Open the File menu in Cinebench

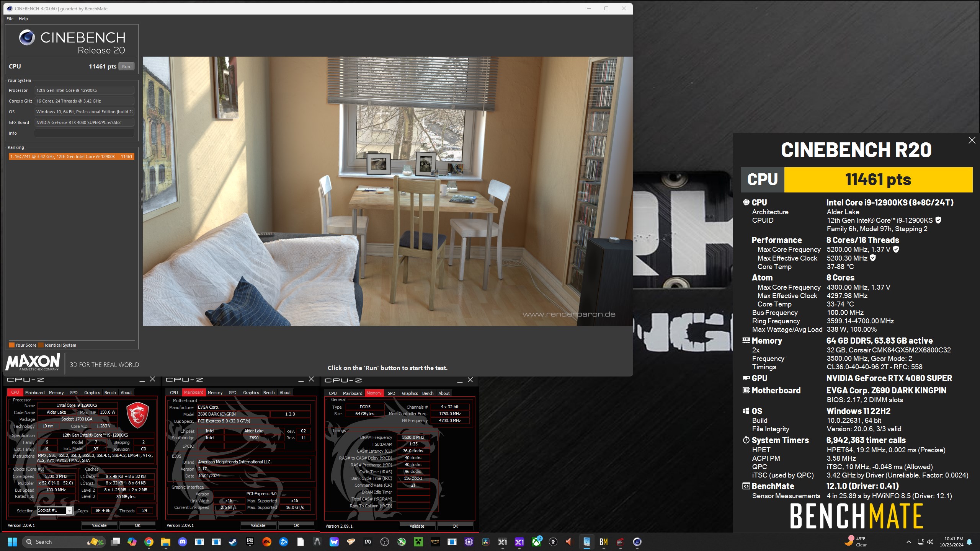tap(10, 19)
